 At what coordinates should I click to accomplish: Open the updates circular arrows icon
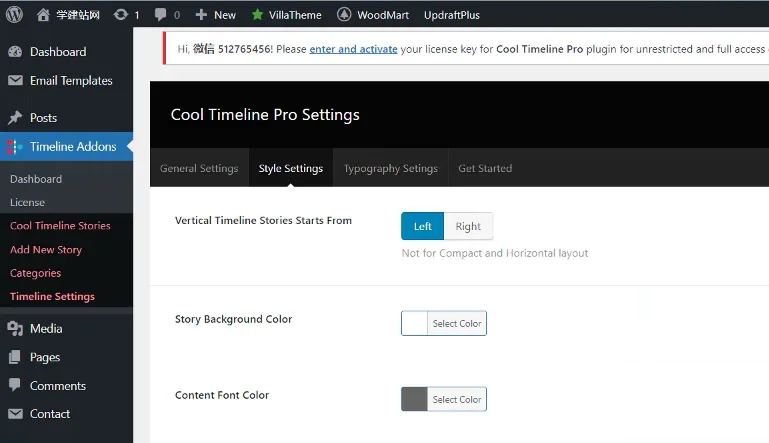pyautogui.click(x=121, y=15)
